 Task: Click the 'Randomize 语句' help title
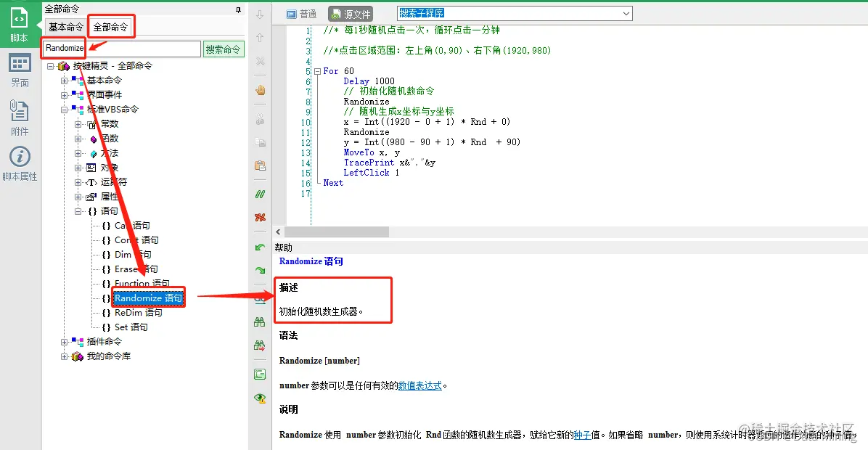[311, 261]
